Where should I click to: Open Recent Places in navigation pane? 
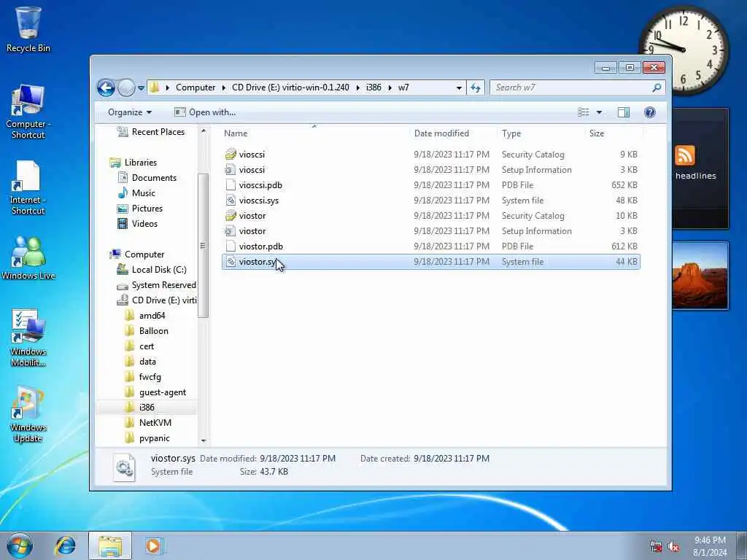(x=152, y=132)
